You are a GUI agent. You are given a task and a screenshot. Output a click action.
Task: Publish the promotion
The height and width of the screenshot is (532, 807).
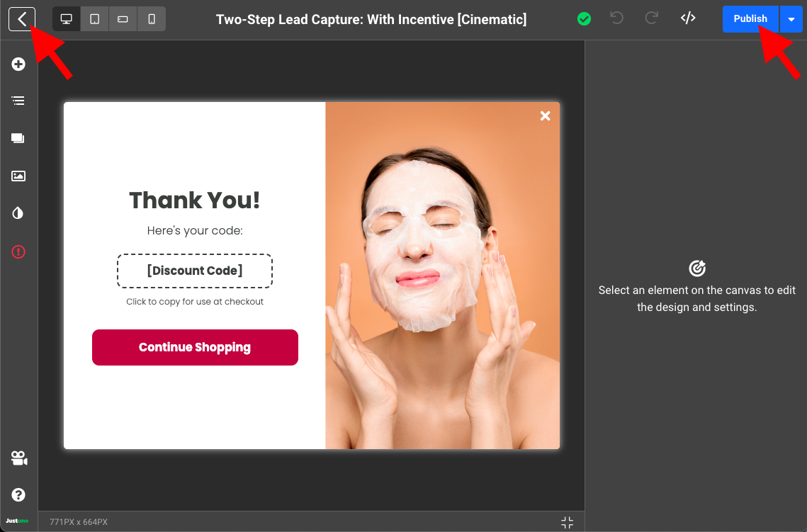pyautogui.click(x=750, y=19)
